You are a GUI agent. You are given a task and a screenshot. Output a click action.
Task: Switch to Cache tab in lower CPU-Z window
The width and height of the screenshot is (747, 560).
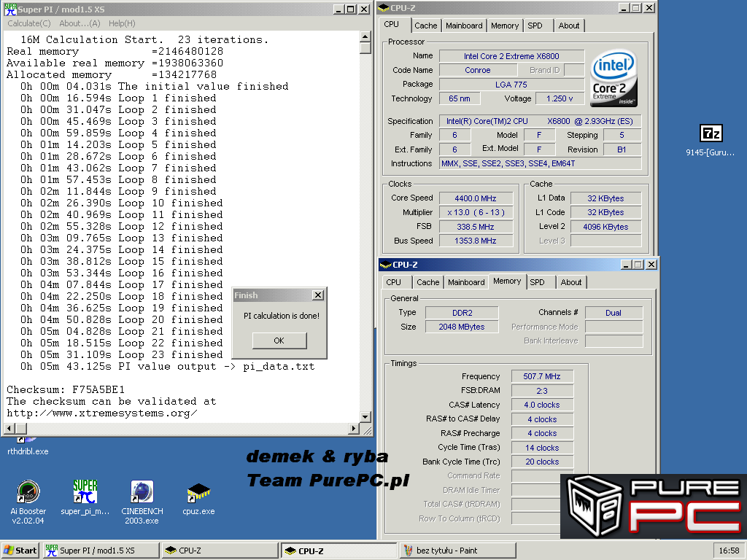coord(427,282)
